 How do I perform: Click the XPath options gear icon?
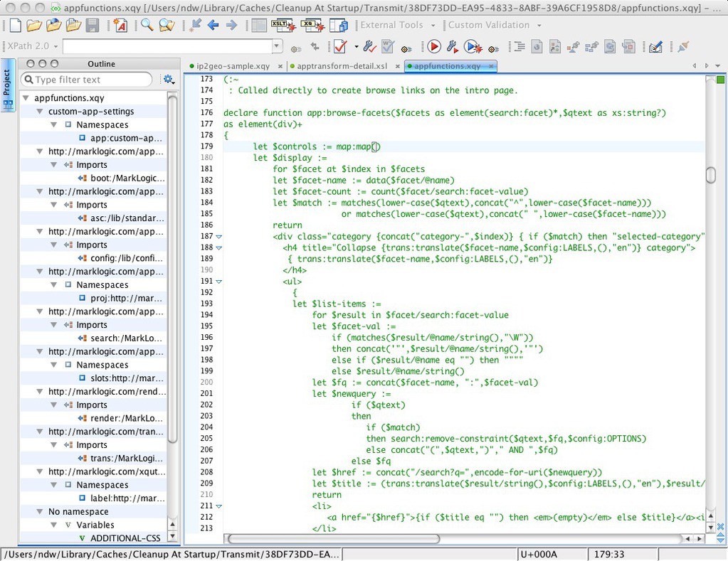[296, 48]
